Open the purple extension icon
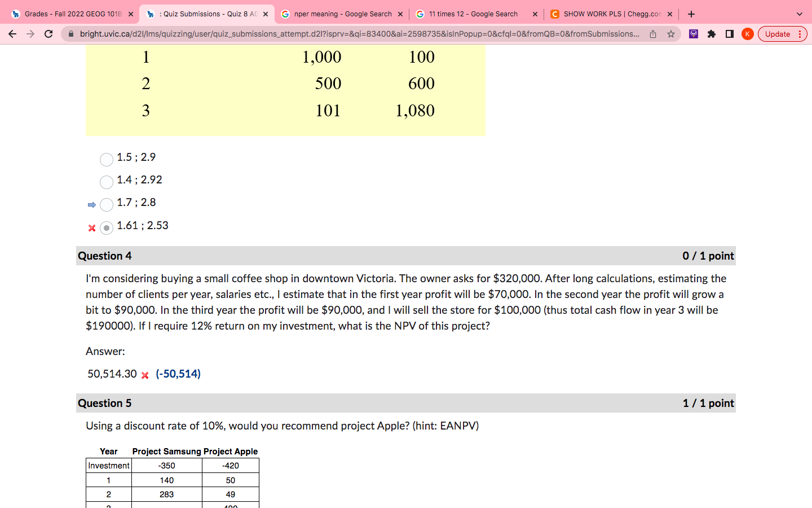812x508 pixels. 693,34
